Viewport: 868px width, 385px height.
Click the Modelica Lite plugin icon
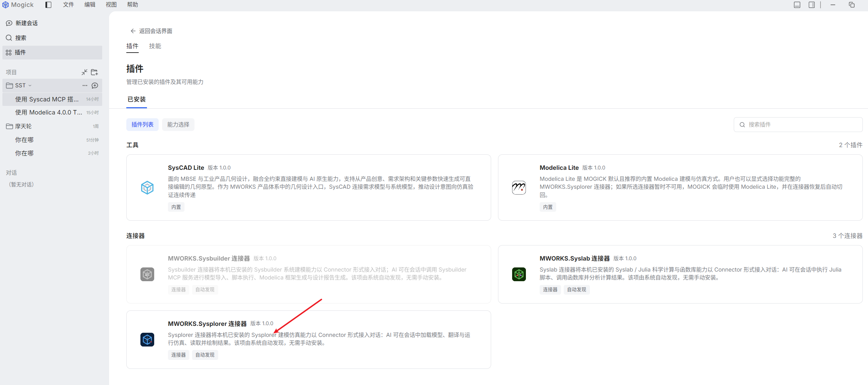click(x=519, y=187)
